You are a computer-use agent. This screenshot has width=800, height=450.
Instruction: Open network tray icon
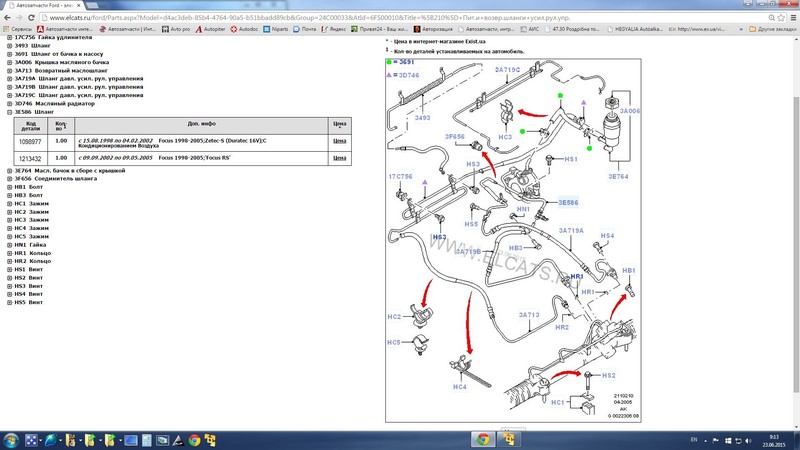[738, 440]
